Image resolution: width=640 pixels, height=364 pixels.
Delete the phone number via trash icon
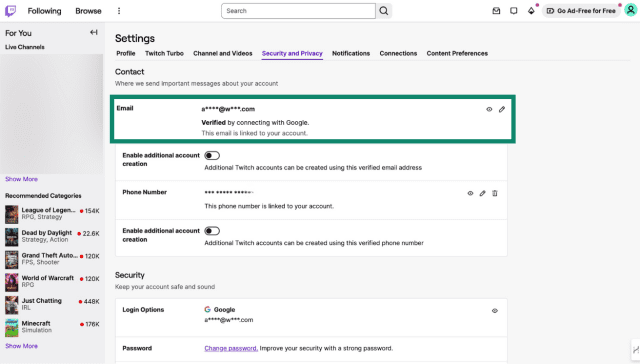(495, 193)
